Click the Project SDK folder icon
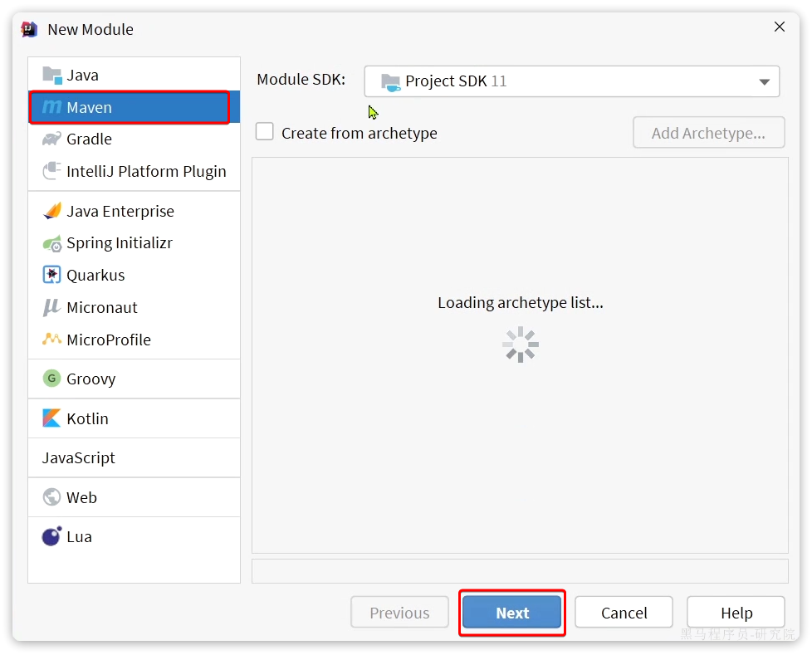This screenshot has width=812, height=655. tap(390, 82)
